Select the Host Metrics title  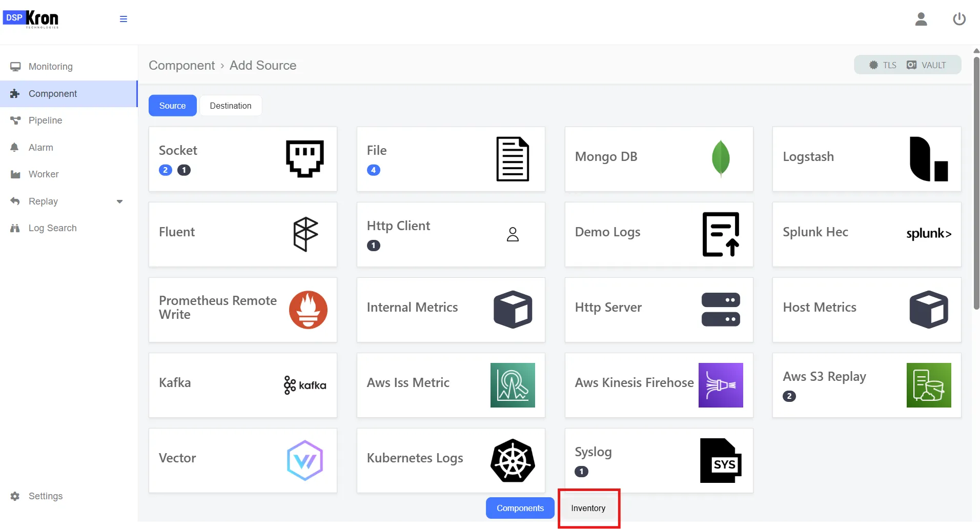[x=820, y=308]
